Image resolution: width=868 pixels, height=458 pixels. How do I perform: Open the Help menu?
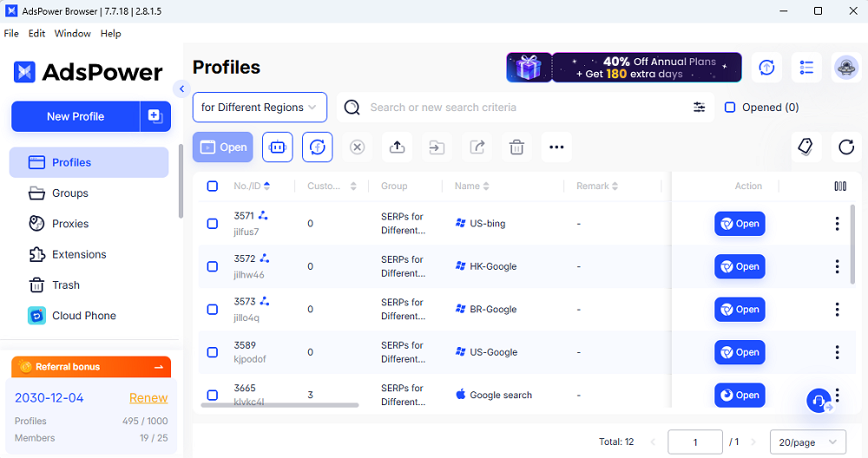111,33
